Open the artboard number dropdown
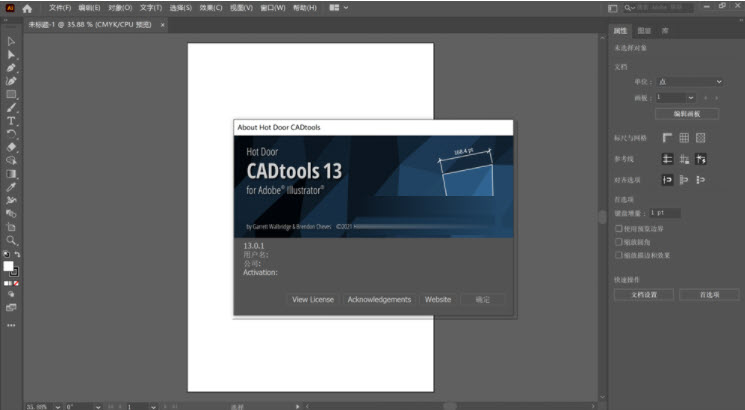Screen dimensions: 745x410 tap(690, 98)
